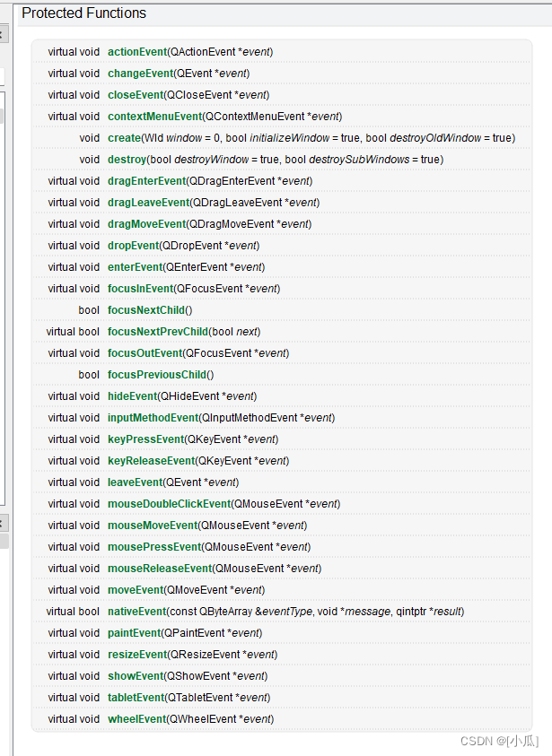This screenshot has height=756, width=552.
Task: Open the actionEvent function link
Action: coord(137,52)
